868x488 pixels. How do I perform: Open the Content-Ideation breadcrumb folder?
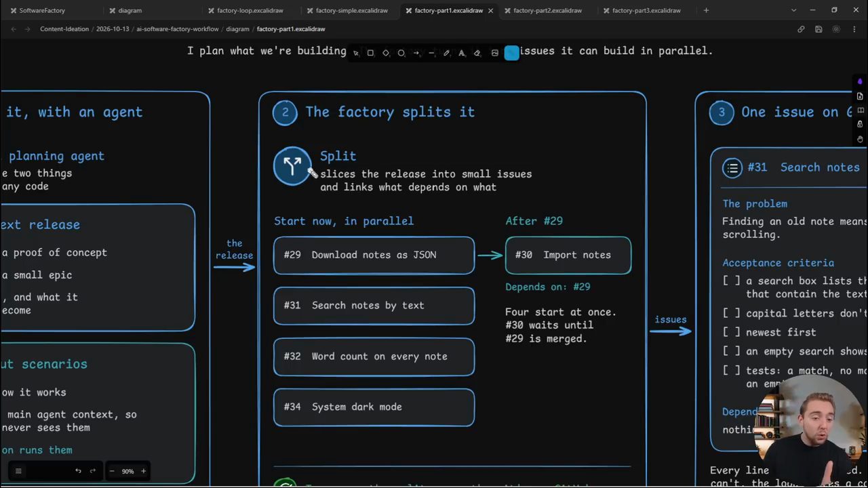pos(64,29)
